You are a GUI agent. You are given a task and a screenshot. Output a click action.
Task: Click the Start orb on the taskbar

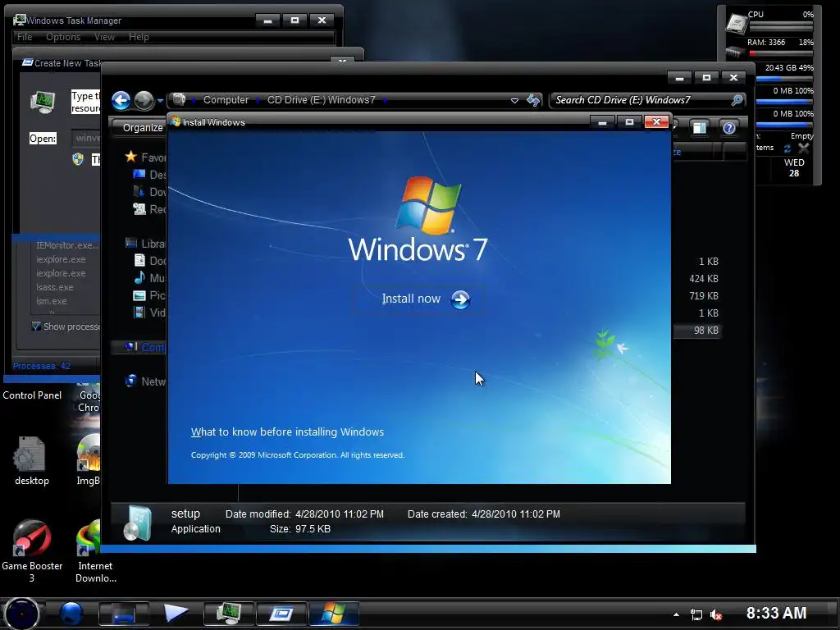(22, 614)
